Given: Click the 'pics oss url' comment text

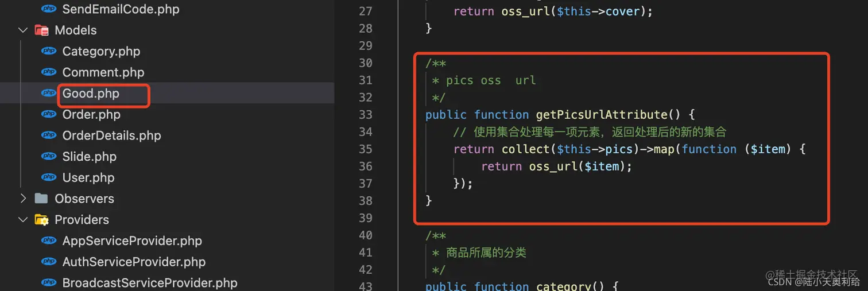Looking at the screenshot, I should [x=491, y=80].
